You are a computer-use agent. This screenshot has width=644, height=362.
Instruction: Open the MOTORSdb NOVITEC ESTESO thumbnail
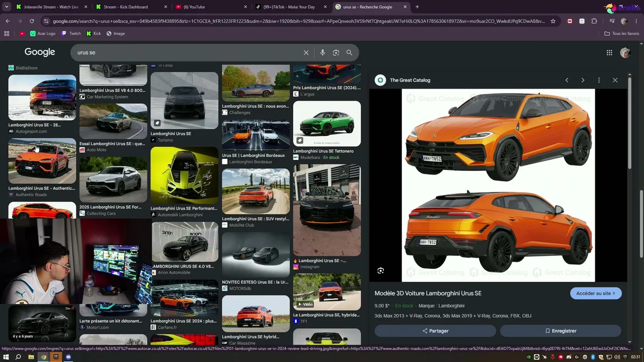pyautogui.click(x=256, y=254)
